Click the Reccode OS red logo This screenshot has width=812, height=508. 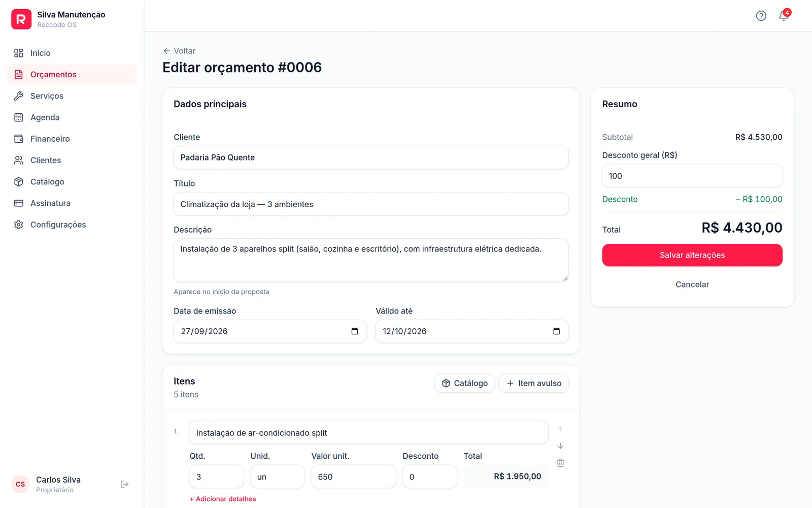click(21, 19)
